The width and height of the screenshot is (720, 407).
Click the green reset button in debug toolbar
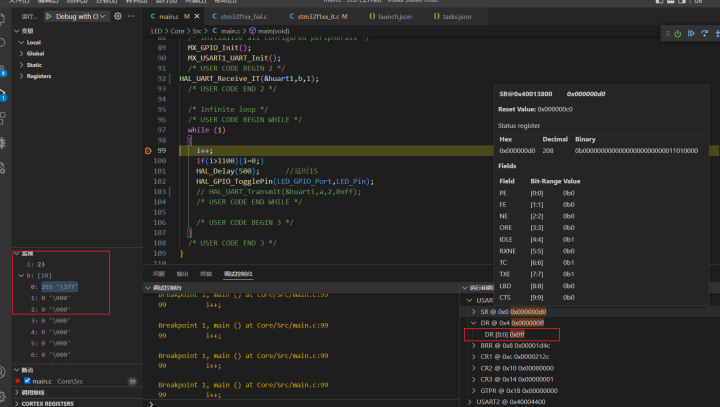point(678,34)
